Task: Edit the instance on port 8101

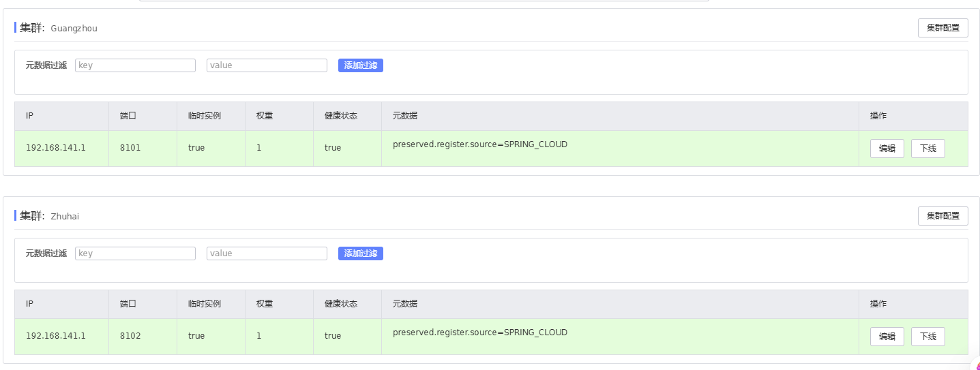Action: [887, 149]
